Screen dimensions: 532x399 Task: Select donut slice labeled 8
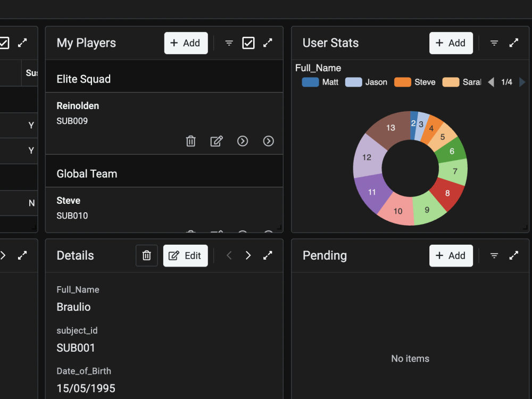447,193
